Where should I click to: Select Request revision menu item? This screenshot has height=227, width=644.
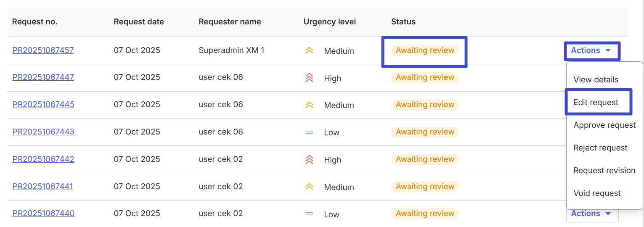604,171
